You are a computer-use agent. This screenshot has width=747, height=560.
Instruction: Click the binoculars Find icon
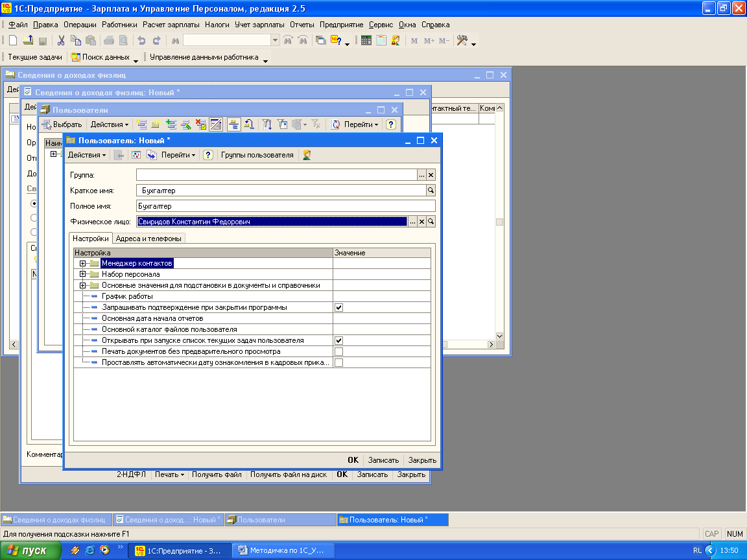[175, 40]
